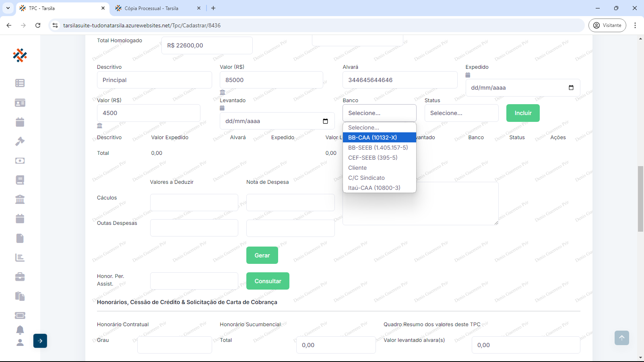This screenshot has width=644, height=362.
Task: Click the Gerar button
Action: (x=262, y=255)
